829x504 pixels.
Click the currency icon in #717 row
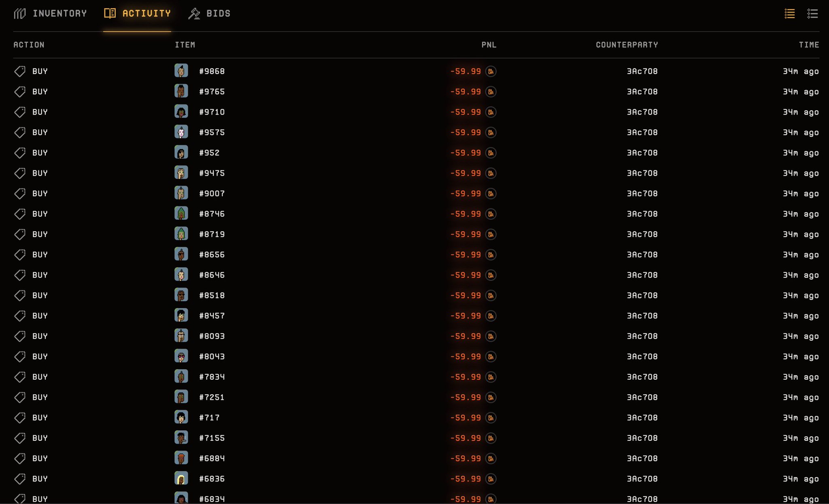491,417
